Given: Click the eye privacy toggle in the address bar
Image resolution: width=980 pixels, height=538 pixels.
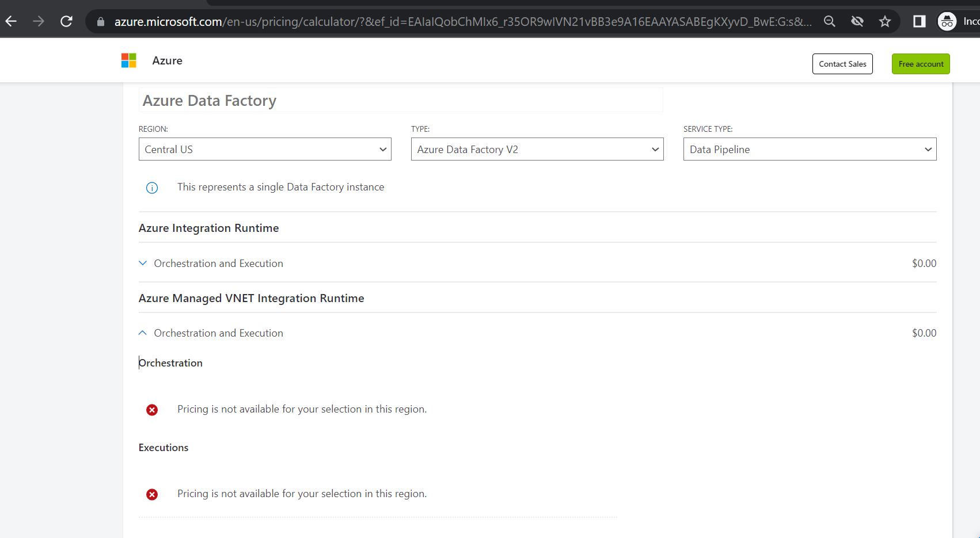Looking at the screenshot, I should [857, 21].
